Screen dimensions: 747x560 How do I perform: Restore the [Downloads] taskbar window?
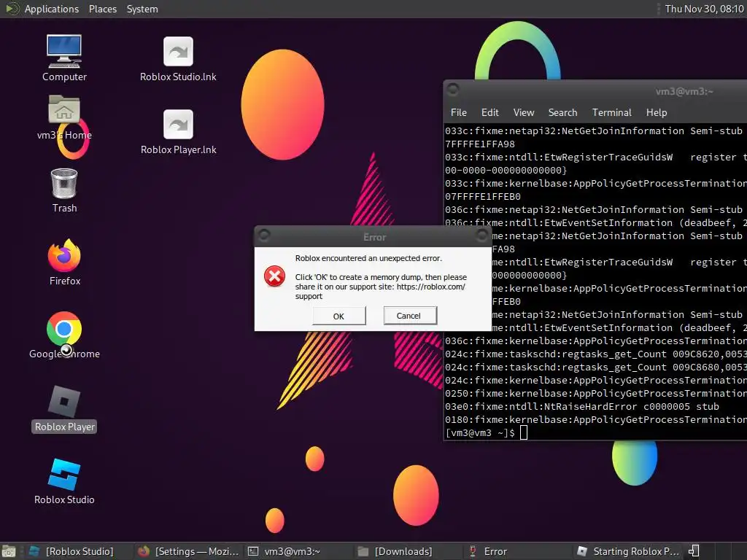pos(407,551)
